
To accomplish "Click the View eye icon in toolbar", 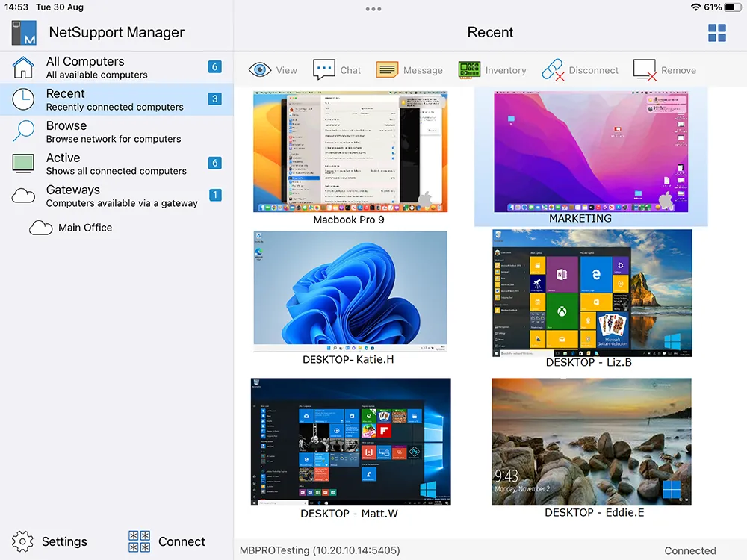I will [x=260, y=70].
